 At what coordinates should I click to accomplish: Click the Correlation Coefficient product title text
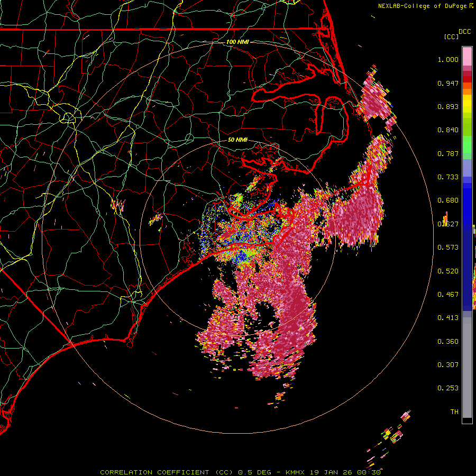tap(167, 472)
